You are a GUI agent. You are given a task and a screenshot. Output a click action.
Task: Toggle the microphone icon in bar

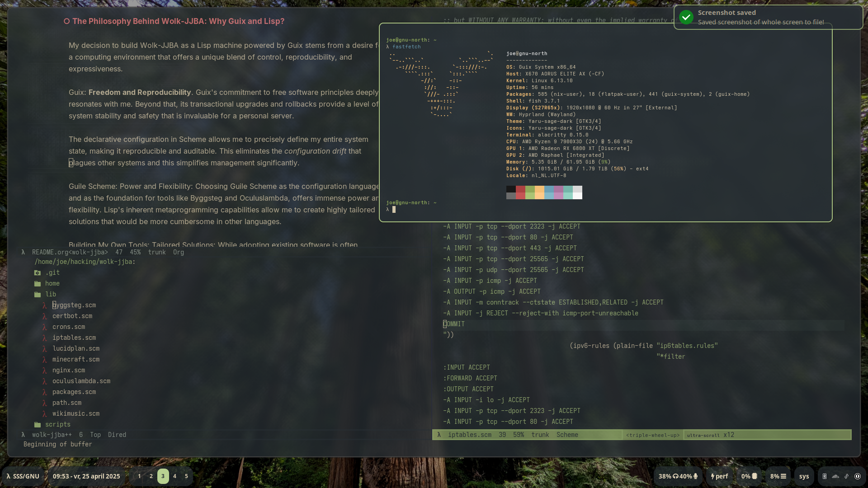tap(695, 476)
